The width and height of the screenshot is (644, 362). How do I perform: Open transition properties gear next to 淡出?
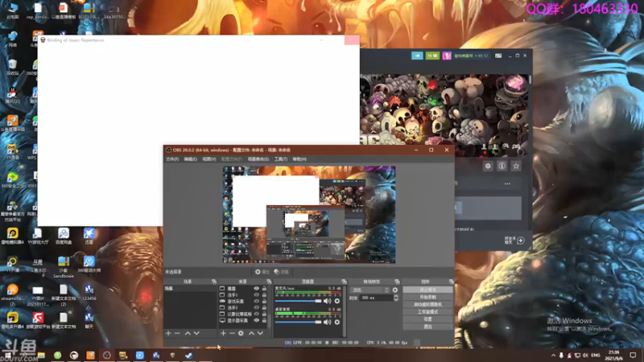click(x=395, y=290)
